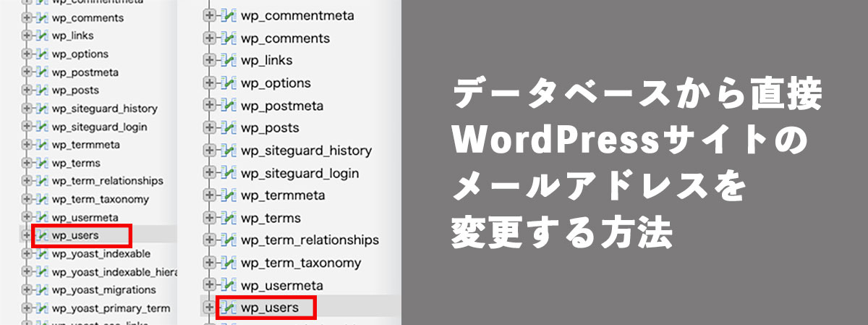The width and height of the screenshot is (868, 325).
Task: Click the table icon beside wp_yoast_primary_term
Action: (42, 308)
